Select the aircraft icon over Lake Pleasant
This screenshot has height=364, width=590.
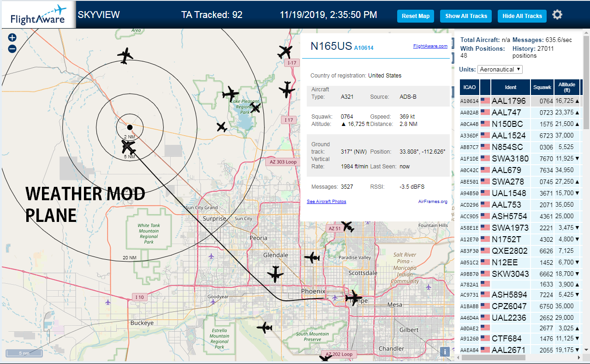tap(255, 108)
